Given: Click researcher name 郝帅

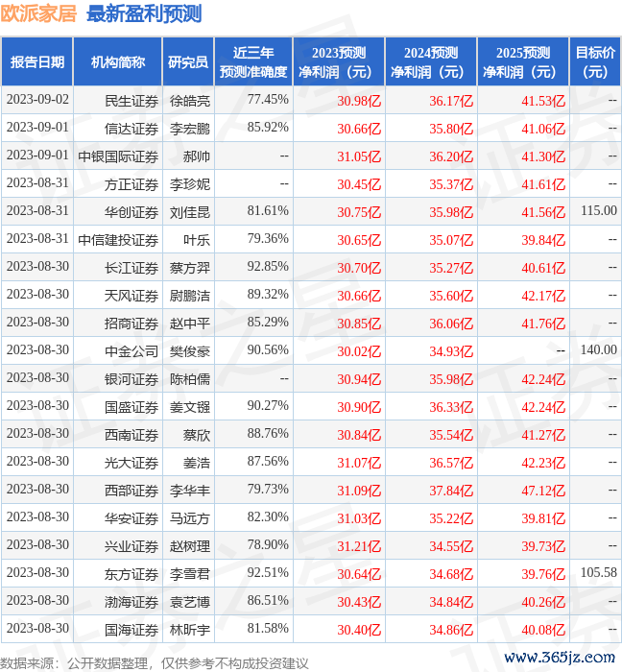Looking at the screenshot, I should 197,156.
